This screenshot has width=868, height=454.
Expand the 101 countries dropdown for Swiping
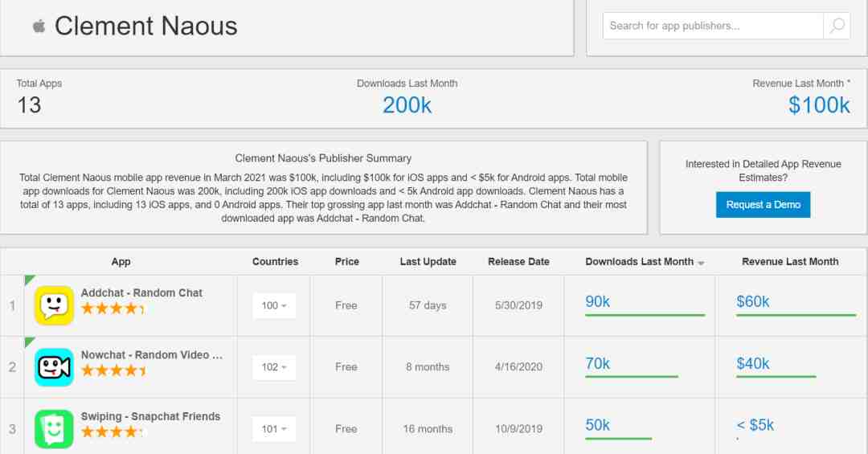point(274,429)
